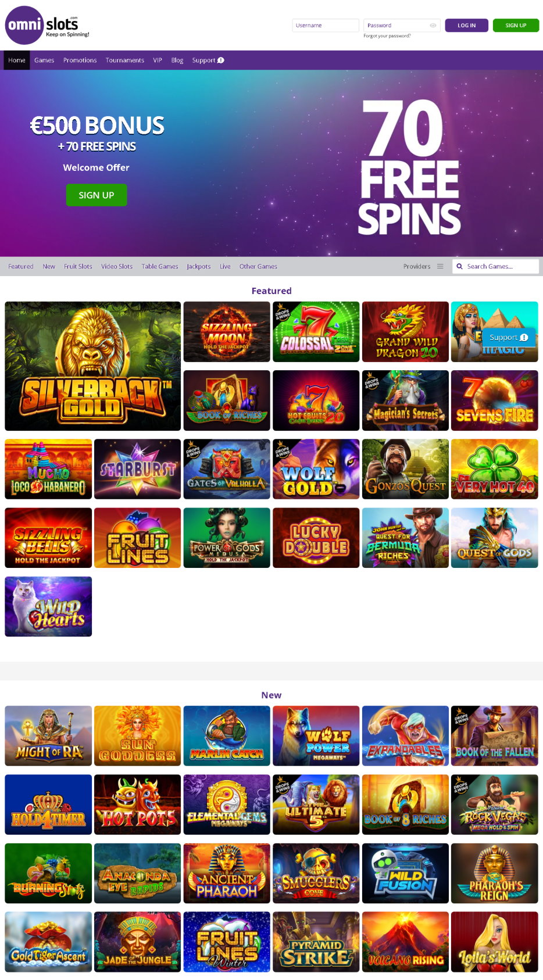Click the green banner SIGN UP button
The image size is (543, 980).
97,195
